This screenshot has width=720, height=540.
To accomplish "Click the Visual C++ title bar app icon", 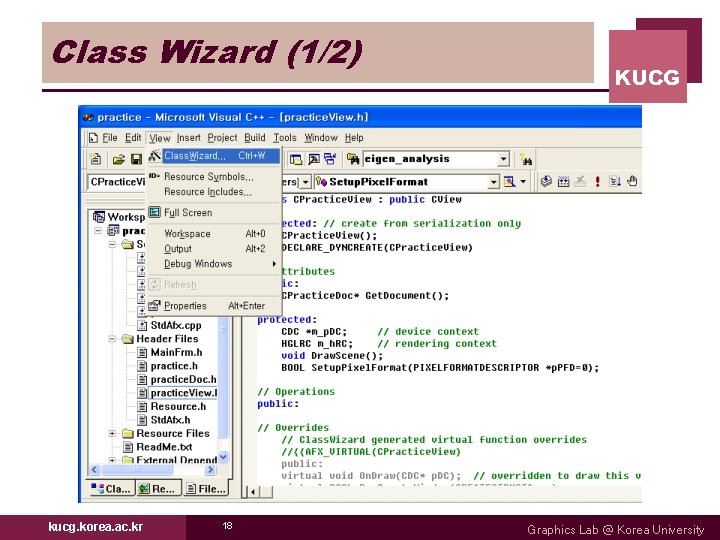I will pos(88,118).
